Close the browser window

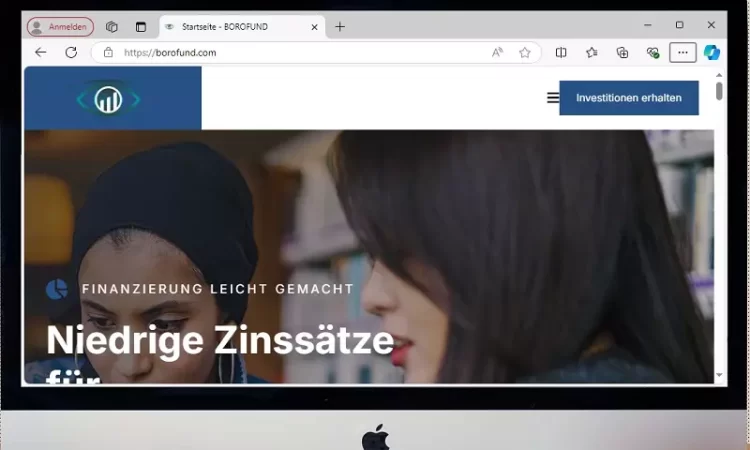point(711,25)
